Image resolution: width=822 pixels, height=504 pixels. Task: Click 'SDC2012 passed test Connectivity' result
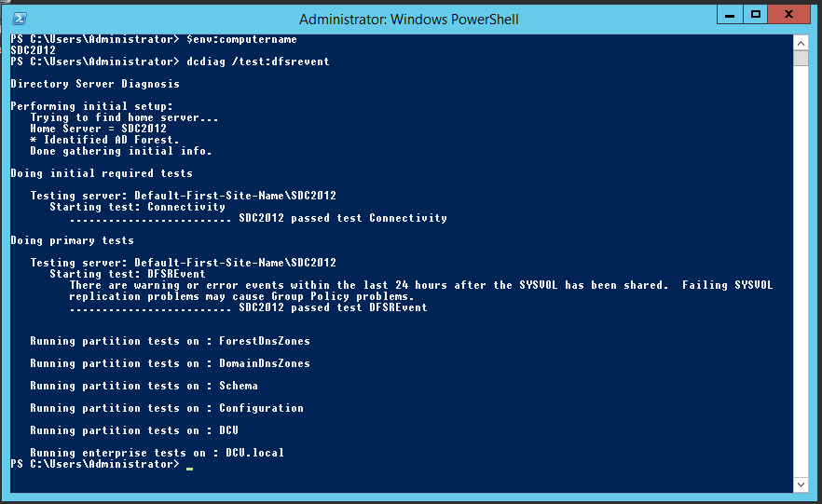click(x=342, y=218)
